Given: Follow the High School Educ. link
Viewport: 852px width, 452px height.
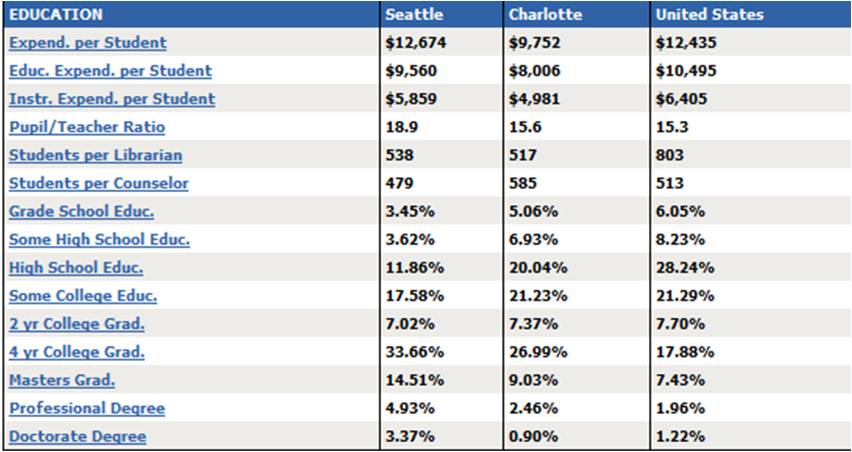Looking at the screenshot, I should (76, 267).
